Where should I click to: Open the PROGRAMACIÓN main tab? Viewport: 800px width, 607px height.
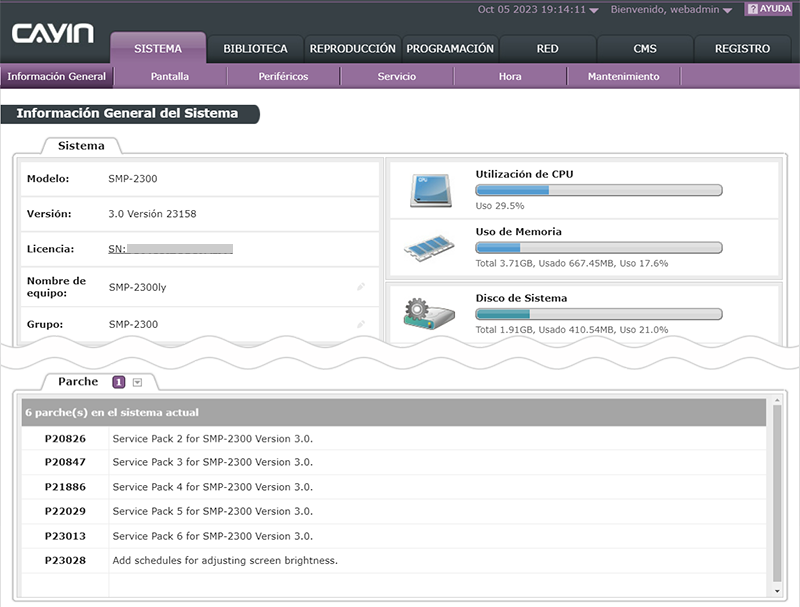(450, 48)
